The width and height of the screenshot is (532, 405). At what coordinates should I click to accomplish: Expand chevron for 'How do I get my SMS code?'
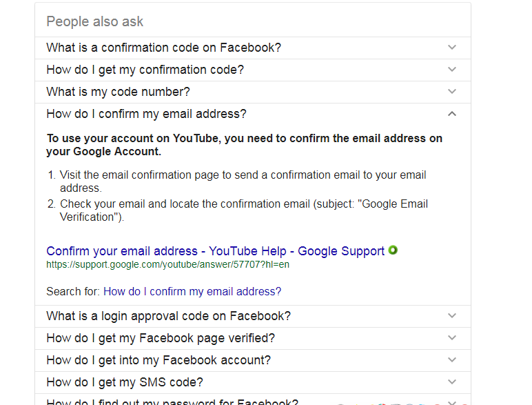[x=452, y=382]
